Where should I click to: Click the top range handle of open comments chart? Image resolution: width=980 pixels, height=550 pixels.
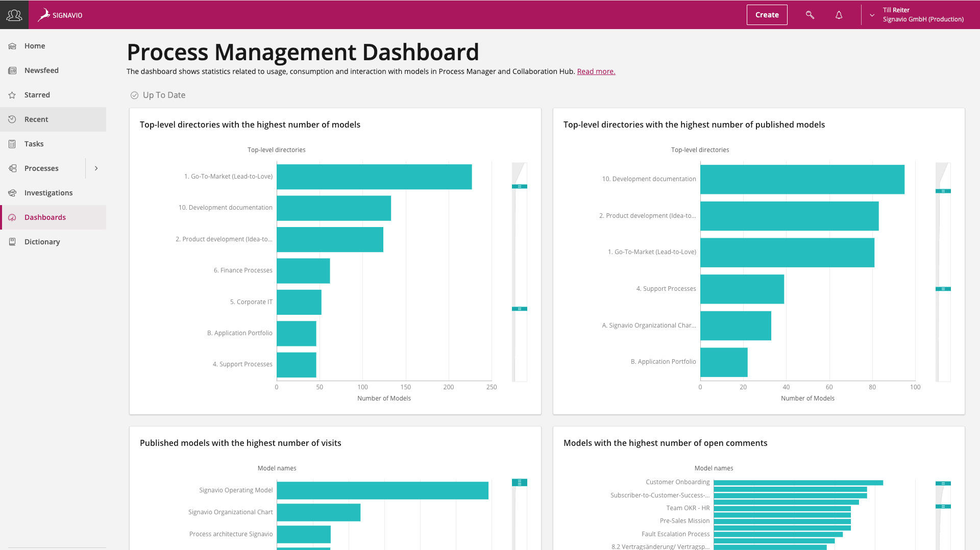click(x=943, y=484)
